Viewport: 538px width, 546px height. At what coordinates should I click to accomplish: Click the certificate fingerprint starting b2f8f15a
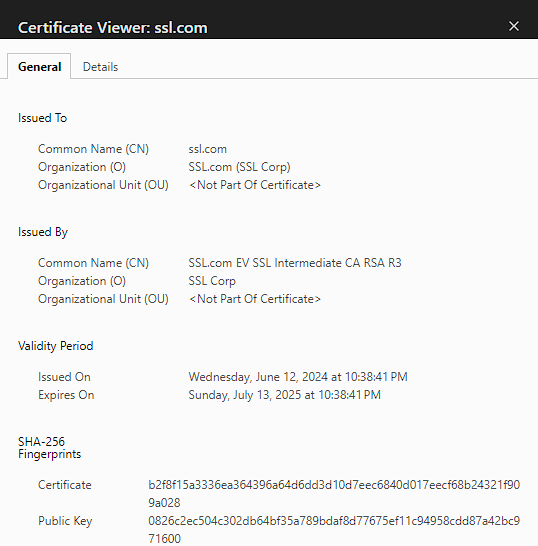point(334,494)
